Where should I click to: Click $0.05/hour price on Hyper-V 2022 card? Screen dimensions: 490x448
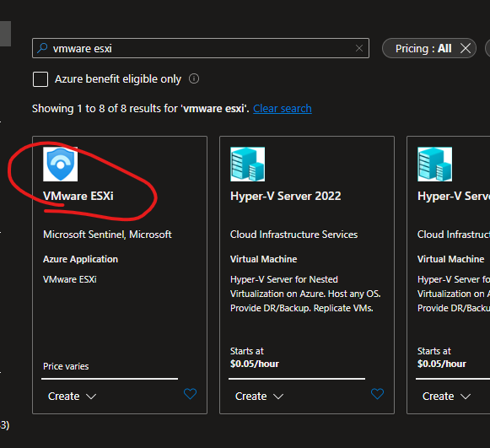point(255,364)
